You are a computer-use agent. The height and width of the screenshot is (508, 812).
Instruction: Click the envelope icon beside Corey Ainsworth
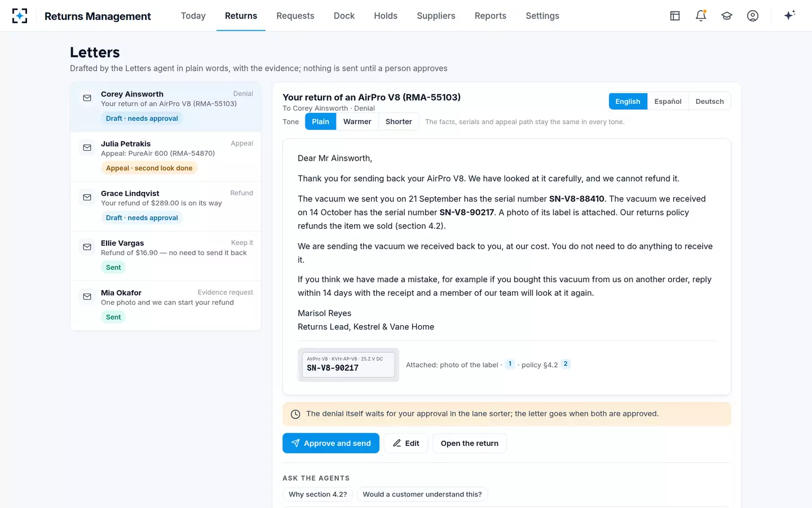tap(87, 98)
